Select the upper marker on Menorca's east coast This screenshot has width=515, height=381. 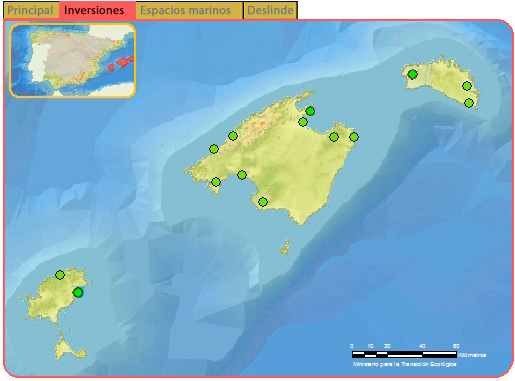[x=467, y=86]
